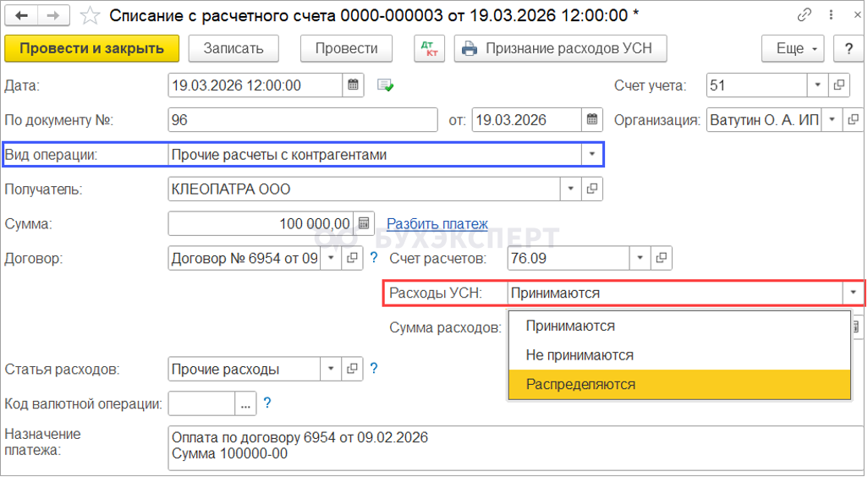Show Дт/Кт postings icon

(x=429, y=49)
